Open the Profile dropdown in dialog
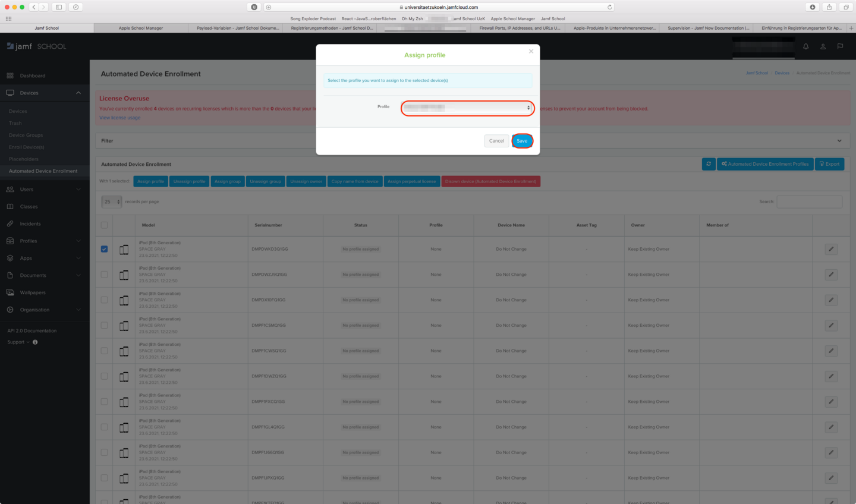This screenshot has height=504, width=856. pos(467,108)
